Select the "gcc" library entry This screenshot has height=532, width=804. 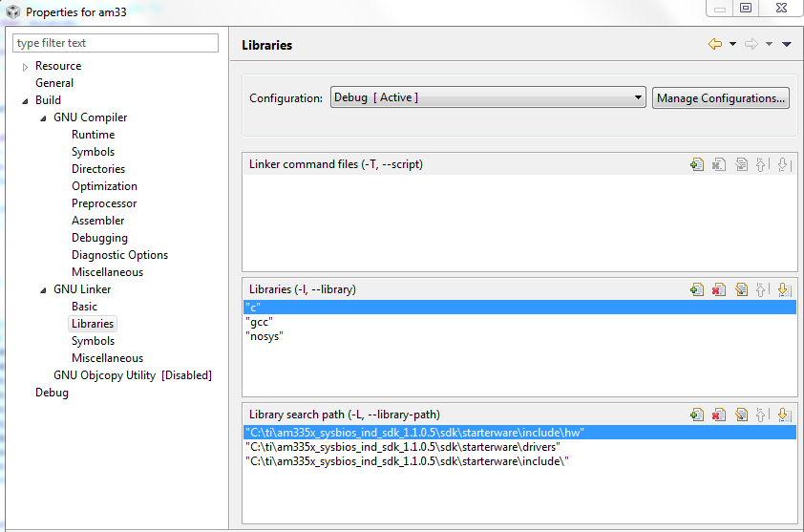520,322
